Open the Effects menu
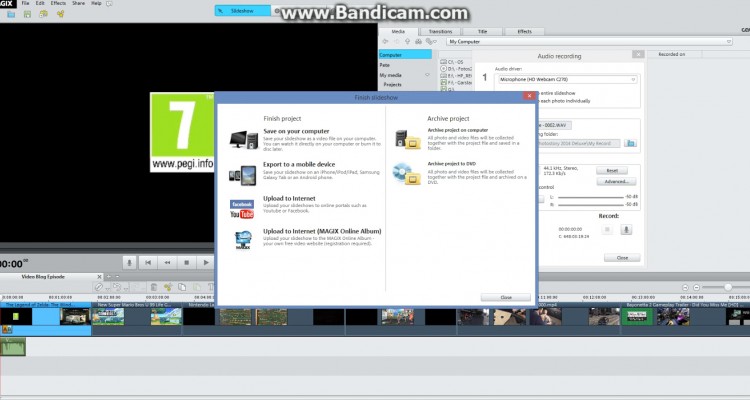 pos(58,3)
